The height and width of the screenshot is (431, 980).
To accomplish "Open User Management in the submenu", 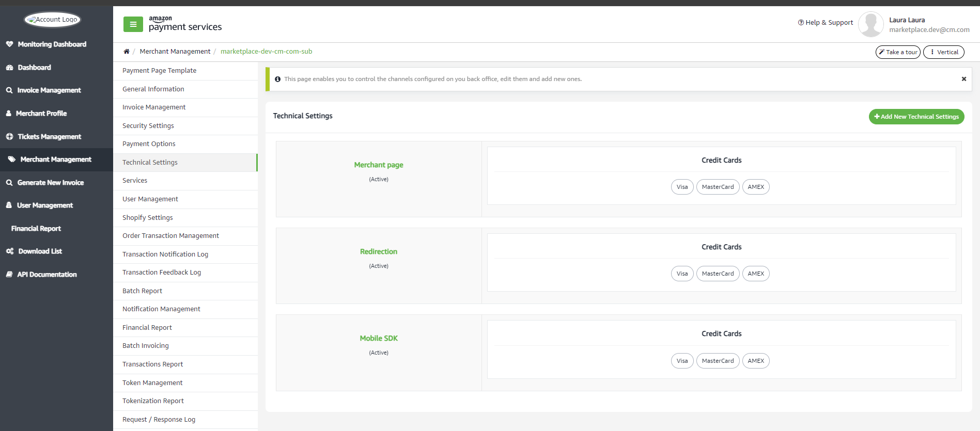I will tap(185, 199).
